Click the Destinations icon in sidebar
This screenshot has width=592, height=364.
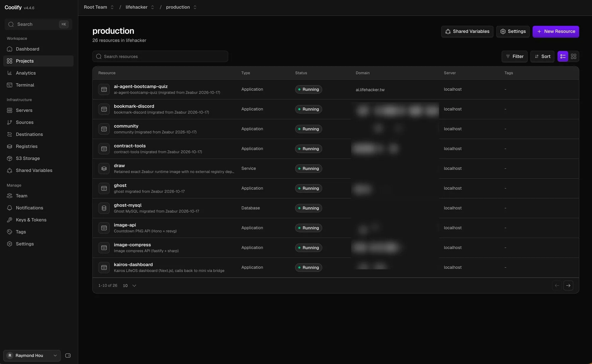9,134
